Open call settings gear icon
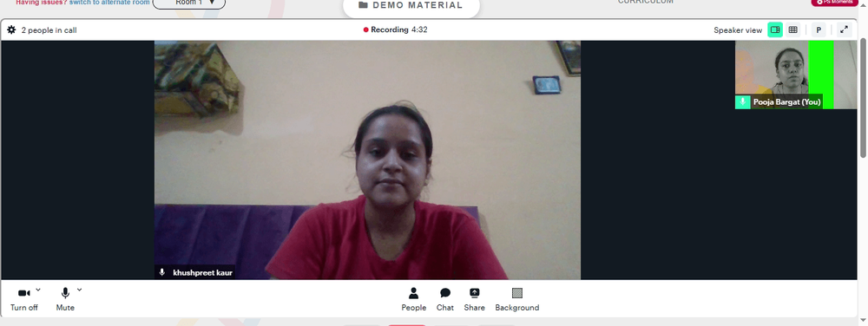 pyautogui.click(x=11, y=29)
